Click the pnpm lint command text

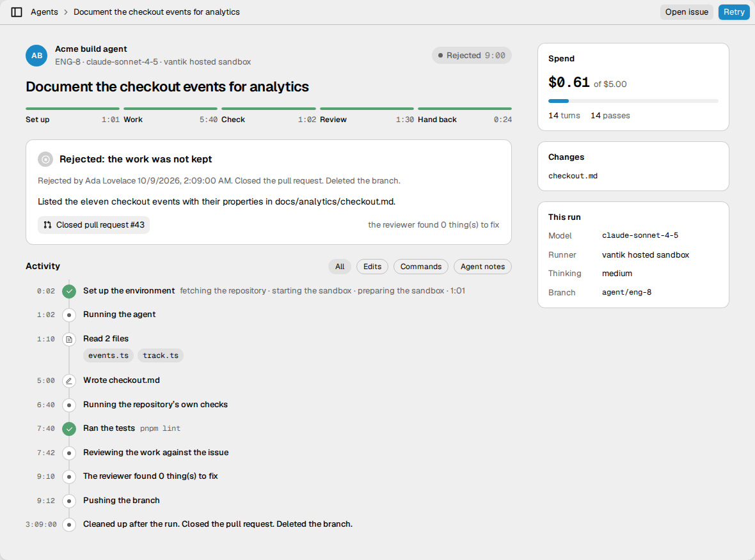point(160,428)
